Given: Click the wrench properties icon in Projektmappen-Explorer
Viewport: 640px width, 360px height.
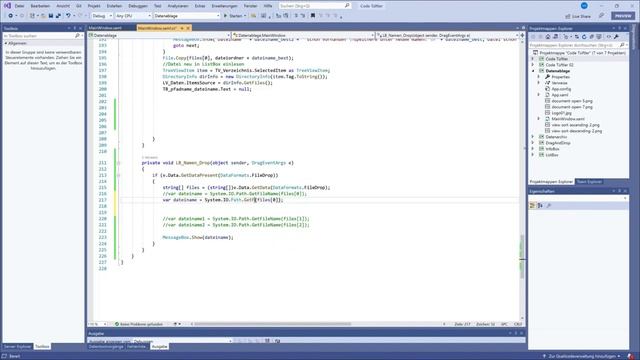Looking at the screenshot, I should click(616, 37).
